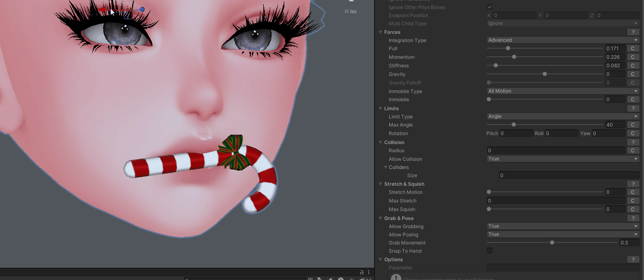
Task: Open the Allow Grabbing dropdown
Action: (562, 226)
